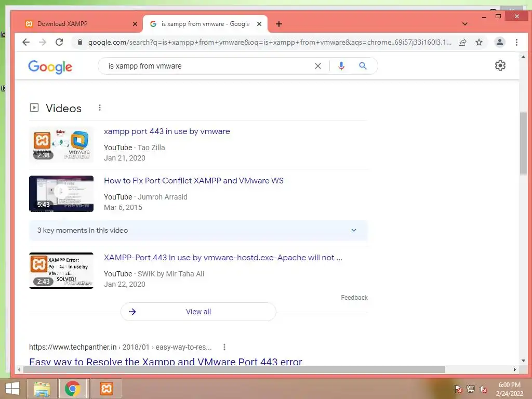Viewport: 532px width, 399px height.
Task: Open Chrome three-dot menu
Action: pyautogui.click(x=516, y=42)
